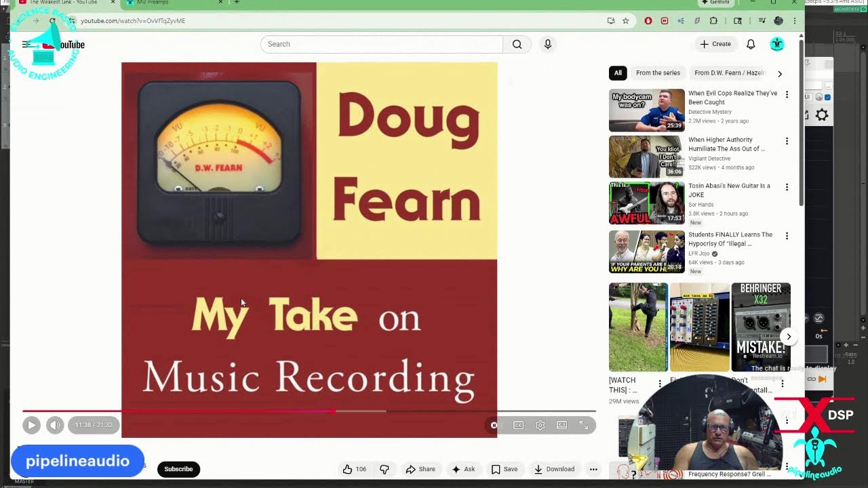Select The Weakest Link YouTube tab

point(64,3)
